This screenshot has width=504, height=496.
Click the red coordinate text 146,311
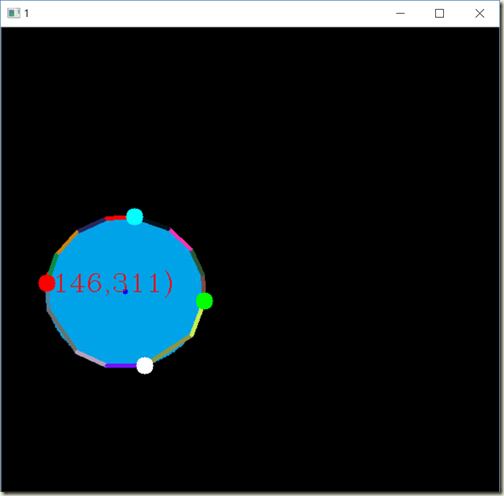[x=114, y=283]
